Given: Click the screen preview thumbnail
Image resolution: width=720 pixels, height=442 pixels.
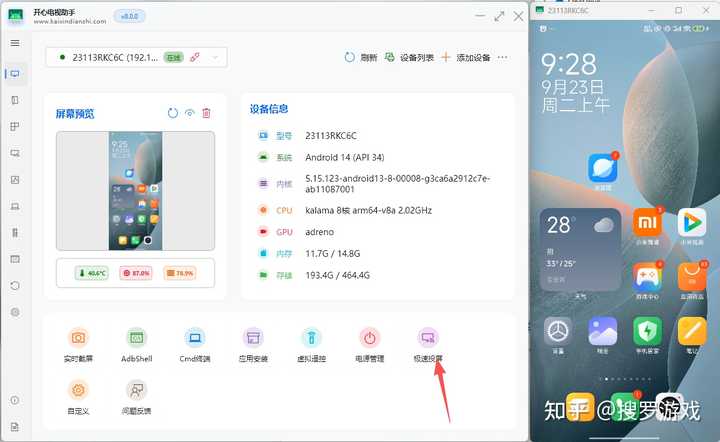Looking at the screenshot, I should point(134,190).
